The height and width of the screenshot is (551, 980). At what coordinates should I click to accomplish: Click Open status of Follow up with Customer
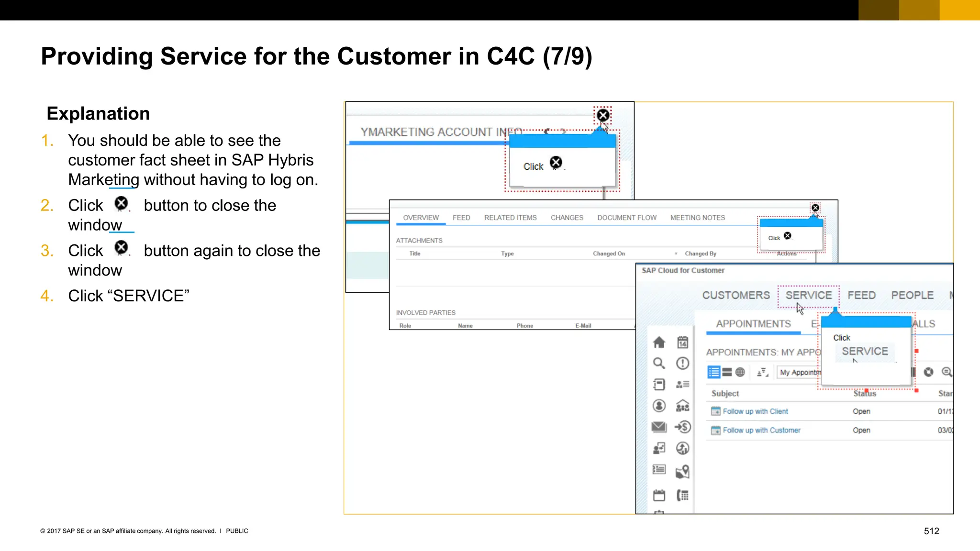[861, 430]
